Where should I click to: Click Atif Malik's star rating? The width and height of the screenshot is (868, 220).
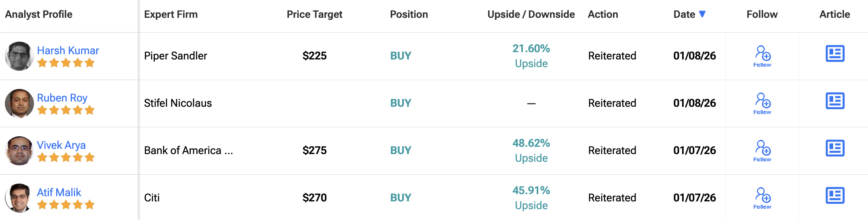tap(66, 205)
